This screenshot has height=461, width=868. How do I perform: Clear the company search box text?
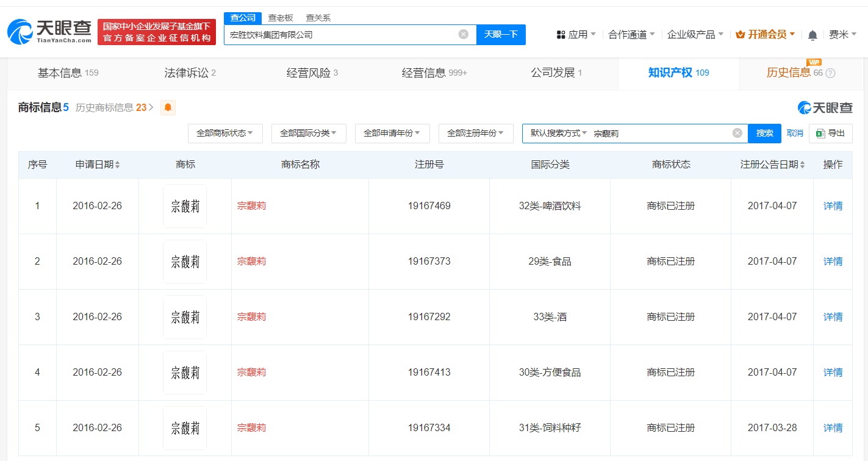click(x=464, y=34)
